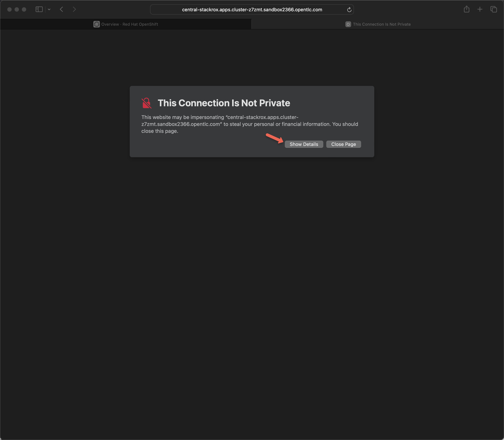Expand the sidebar tab group dropdown arrow
The image size is (504, 440).
(49, 9)
